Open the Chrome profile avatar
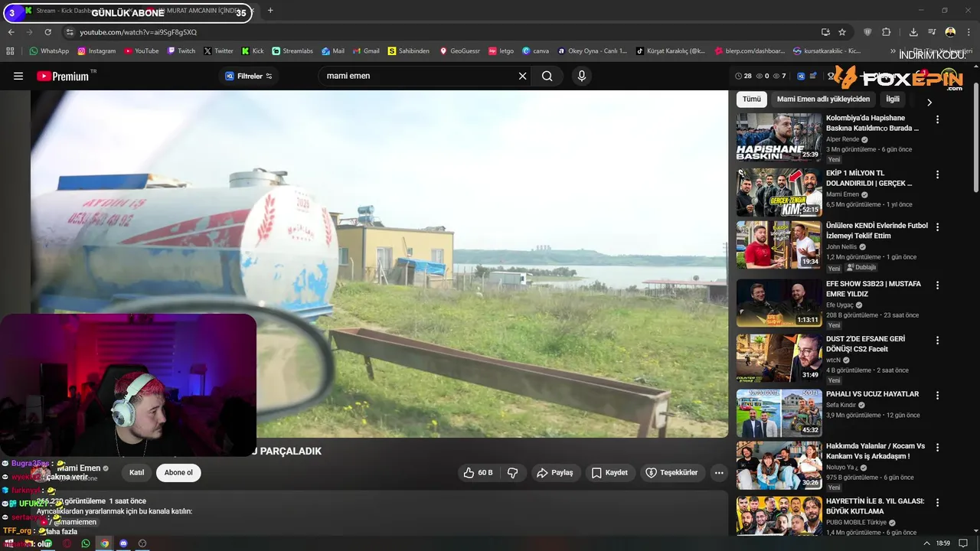Image resolution: width=980 pixels, height=551 pixels. coord(950,32)
